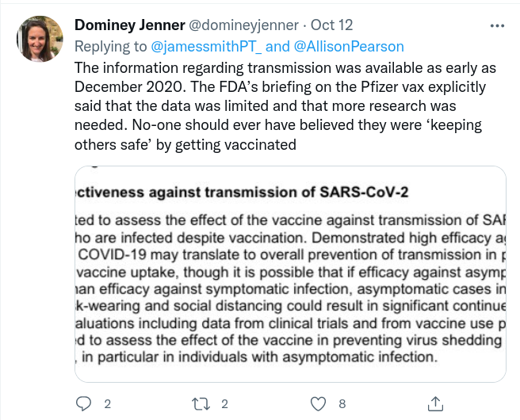Like the tweet with the heart icon
This screenshot has height=420, width=520.
[x=319, y=403]
